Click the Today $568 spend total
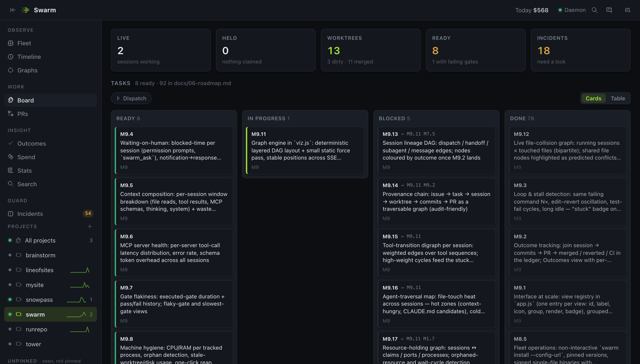The height and width of the screenshot is (364, 640). tap(532, 10)
